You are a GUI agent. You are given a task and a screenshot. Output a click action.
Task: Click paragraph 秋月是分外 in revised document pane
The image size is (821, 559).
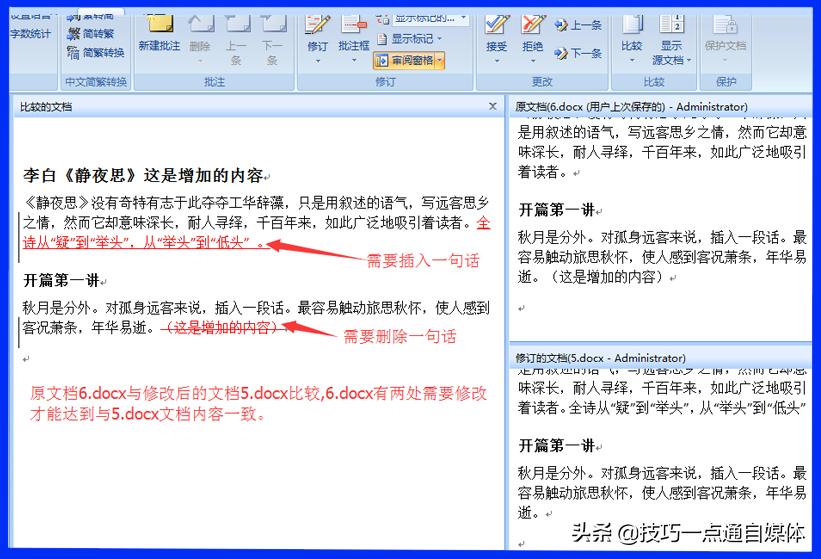pos(662,493)
